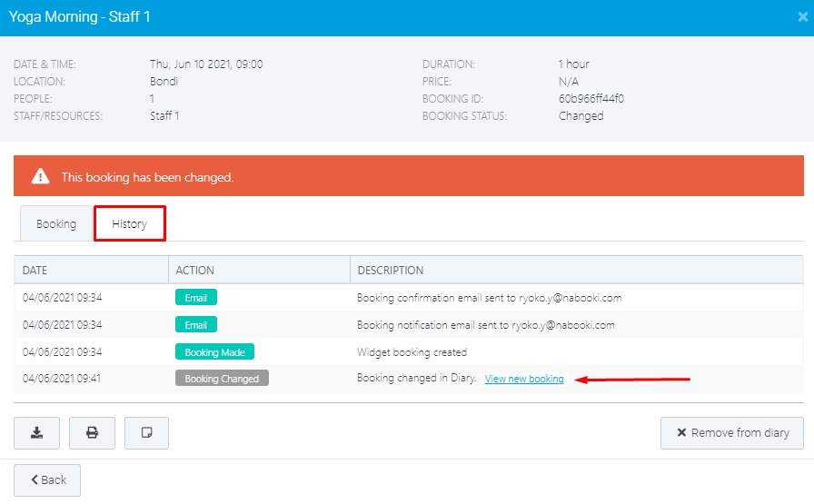Click the BOOKING ID label

pyautogui.click(x=452, y=99)
